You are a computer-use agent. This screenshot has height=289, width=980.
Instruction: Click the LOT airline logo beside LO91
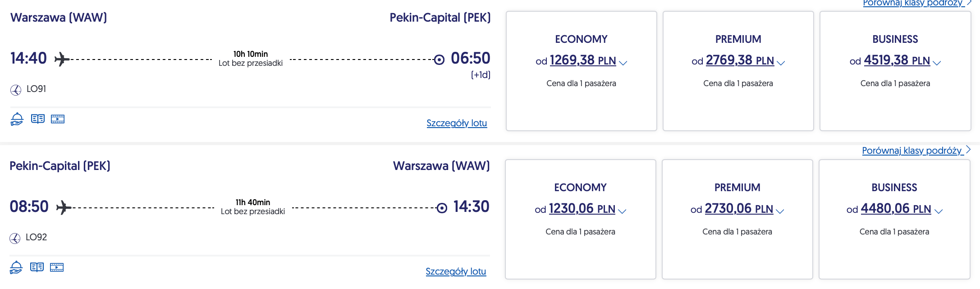(16, 90)
